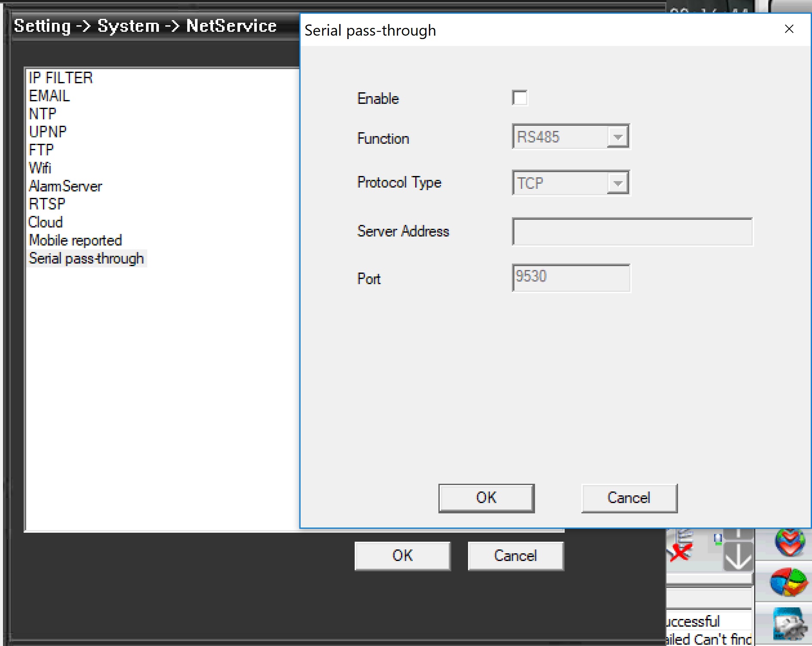Open the globe with red hearts icon

789,543
